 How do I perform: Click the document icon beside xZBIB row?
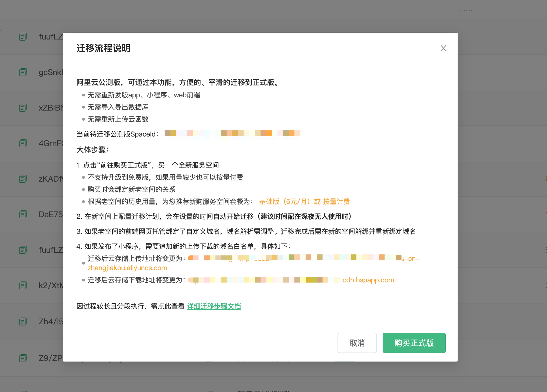[23, 108]
